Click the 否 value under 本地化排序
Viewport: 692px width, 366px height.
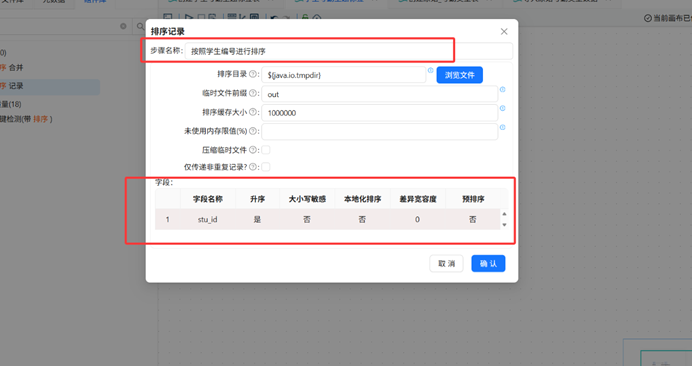[x=362, y=219]
